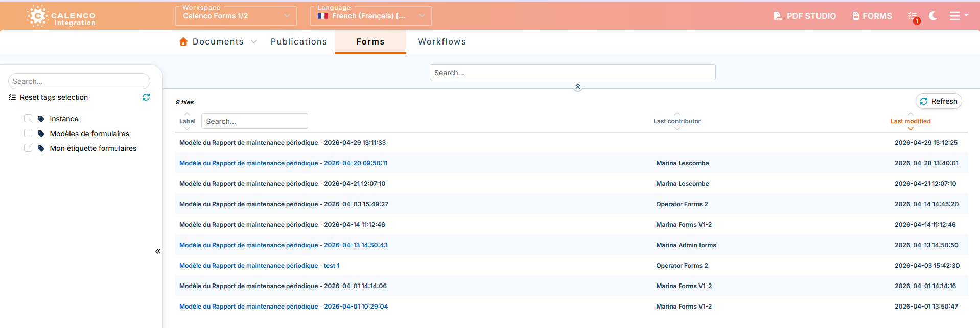980x328 pixels.
Task: Select form row 2026-04-29 13:11:33
Action: point(571,143)
